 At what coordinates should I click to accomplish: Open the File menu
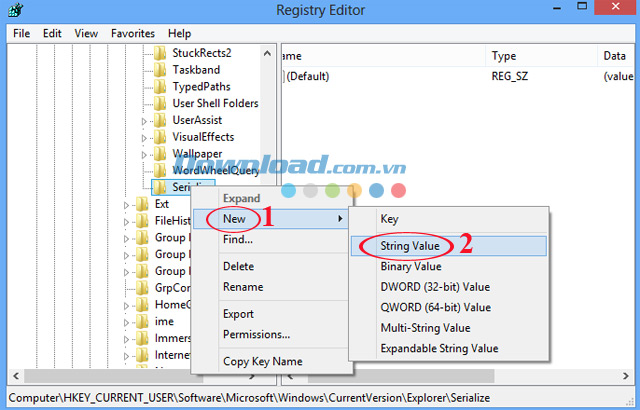[21, 33]
